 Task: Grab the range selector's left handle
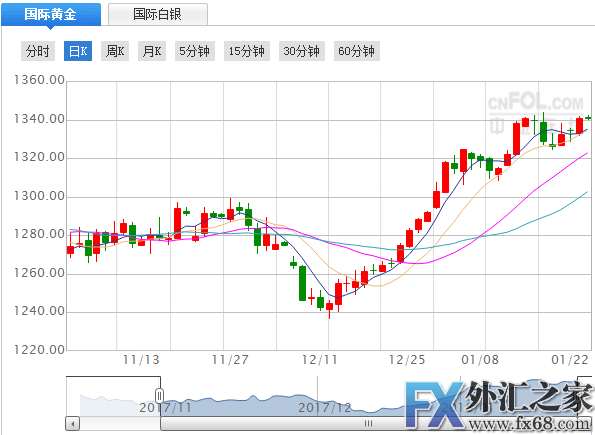coord(160,396)
